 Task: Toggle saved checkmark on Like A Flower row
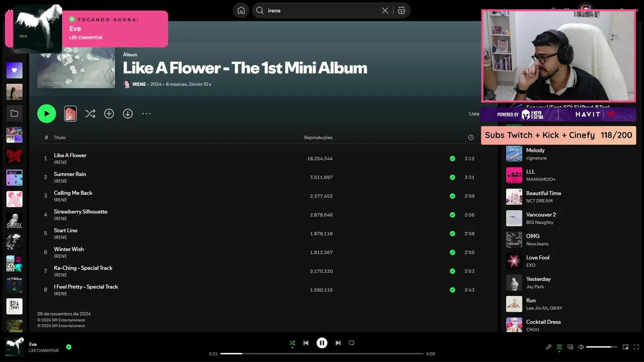[452, 158]
